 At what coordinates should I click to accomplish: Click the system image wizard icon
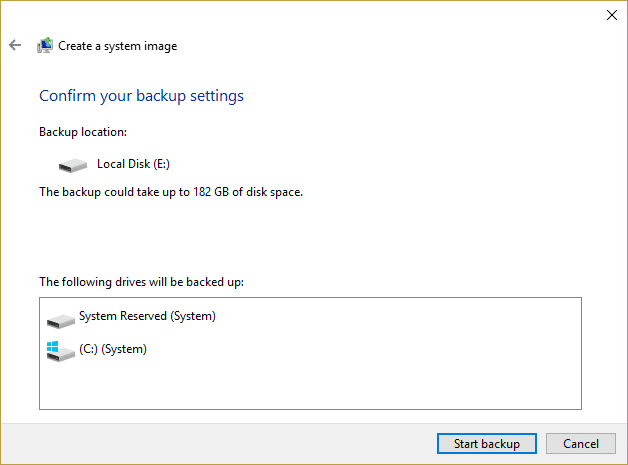click(45, 45)
